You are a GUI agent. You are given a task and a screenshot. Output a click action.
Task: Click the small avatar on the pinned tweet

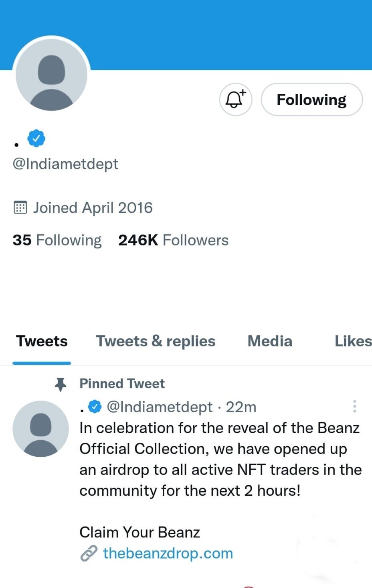pos(40,429)
